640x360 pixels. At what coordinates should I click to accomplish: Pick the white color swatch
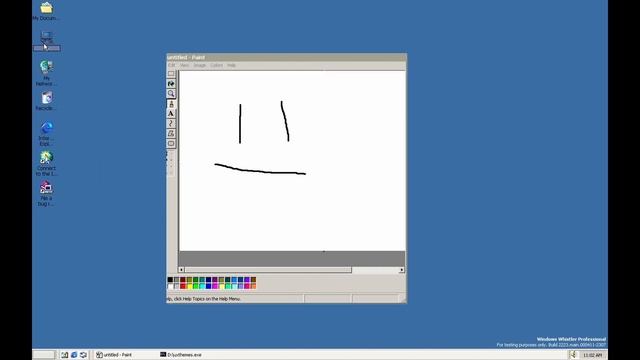170,286
